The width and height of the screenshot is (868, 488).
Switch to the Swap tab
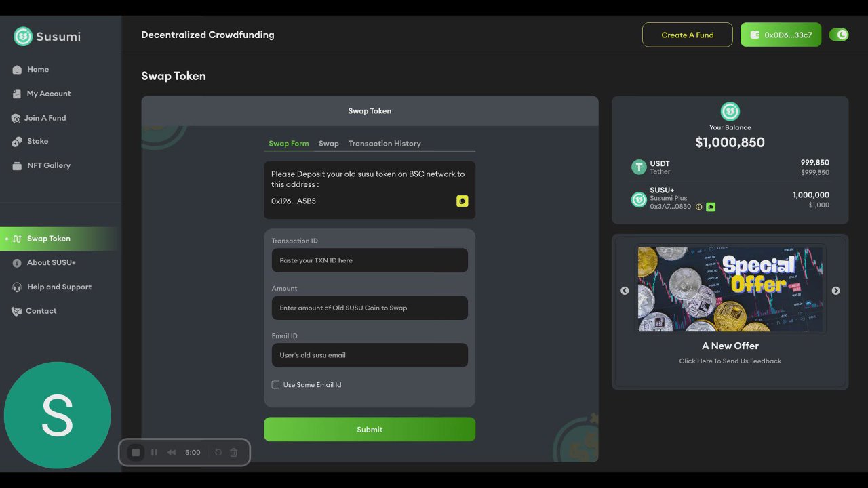tap(329, 144)
